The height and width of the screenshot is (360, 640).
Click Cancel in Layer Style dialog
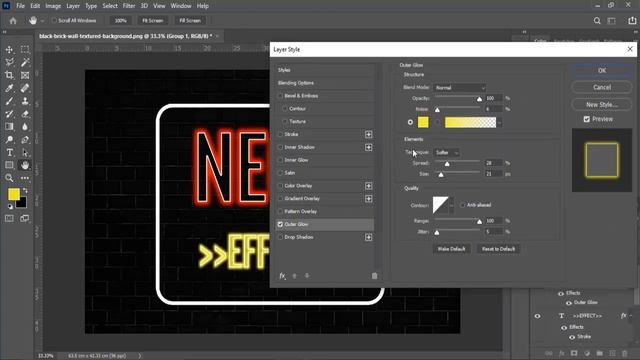[x=602, y=87]
